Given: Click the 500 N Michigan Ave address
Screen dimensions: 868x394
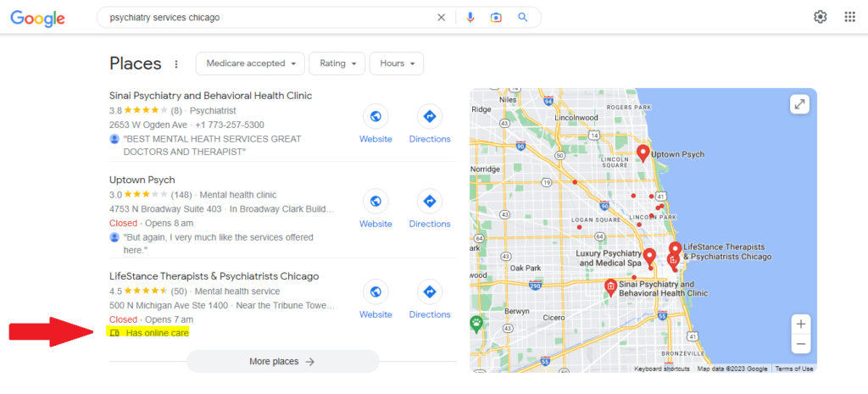Looking at the screenshot, I should pos(170,306).
